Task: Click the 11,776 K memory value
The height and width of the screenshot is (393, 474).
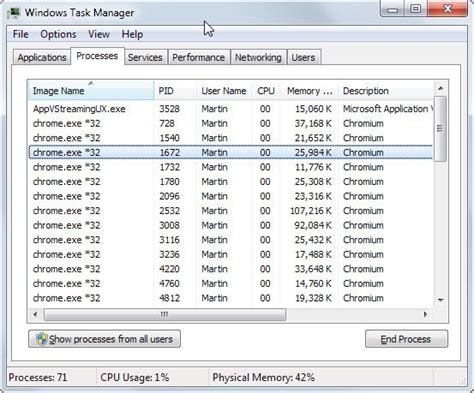Action: (313, 167)
